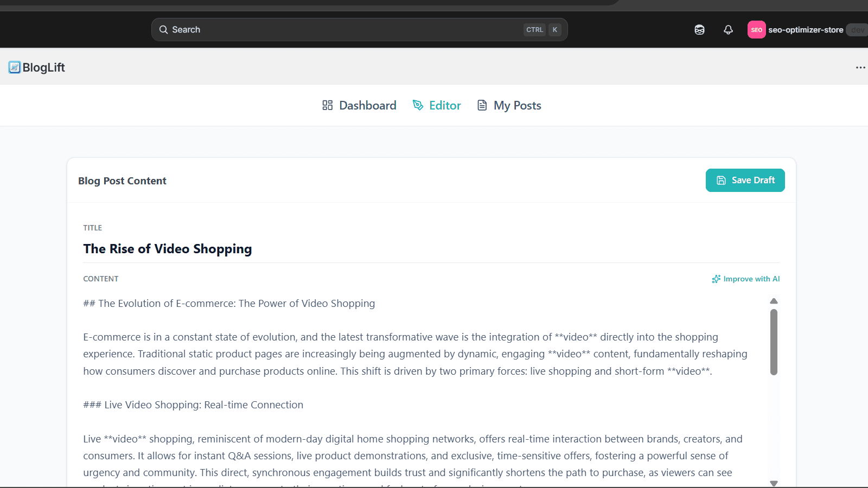Click the pink SEO store avatar
Viewport: 868px width, 488px height.
coord(756,30)
